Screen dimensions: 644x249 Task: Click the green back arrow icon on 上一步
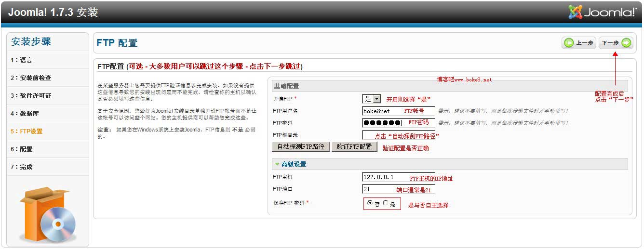coord(569,43)
